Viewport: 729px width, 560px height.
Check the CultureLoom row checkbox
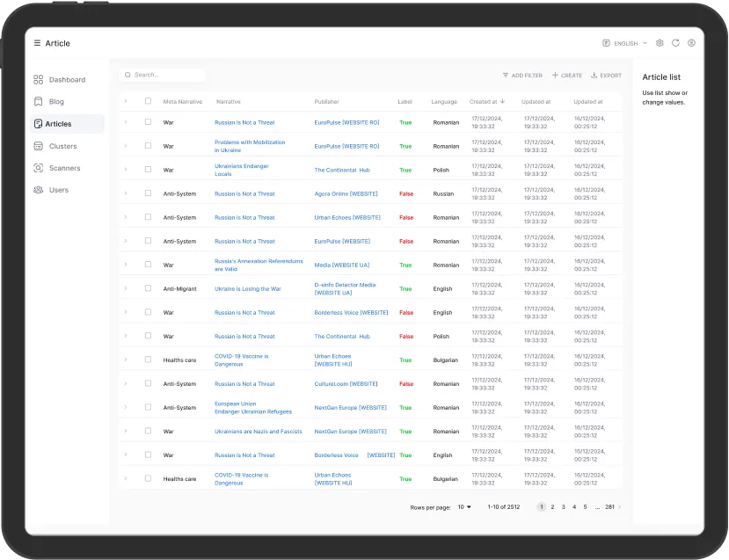click(x=148, y=383)
